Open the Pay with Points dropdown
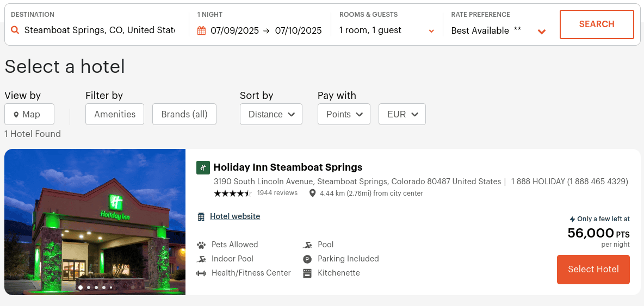This screenshot has height=306, width=644. tap(344, 114)
